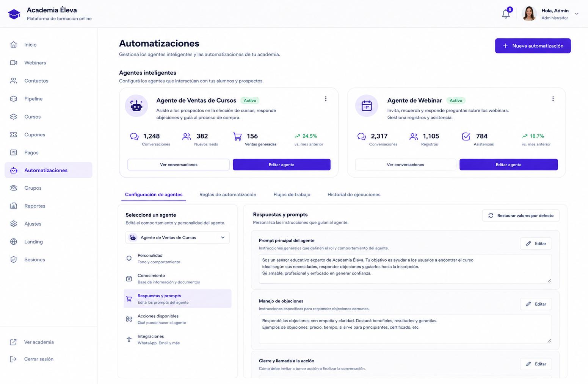This screenshot has width=588, height=384.
Task: Click Ver academia link
Action: [x=39, y=342]
